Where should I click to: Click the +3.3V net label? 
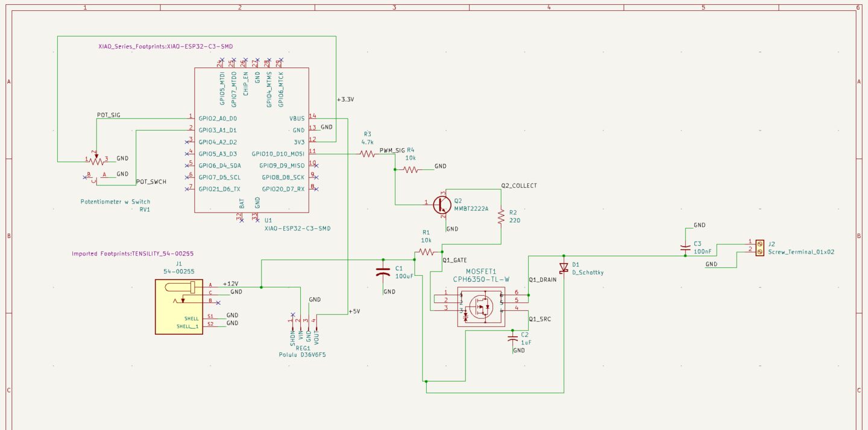[x=345, y=99]
